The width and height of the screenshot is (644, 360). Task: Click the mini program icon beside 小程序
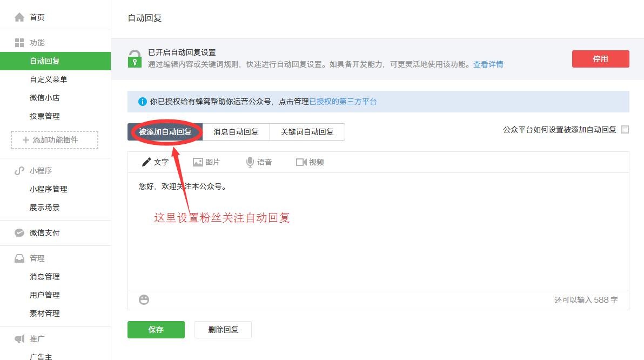coord(19,171)
